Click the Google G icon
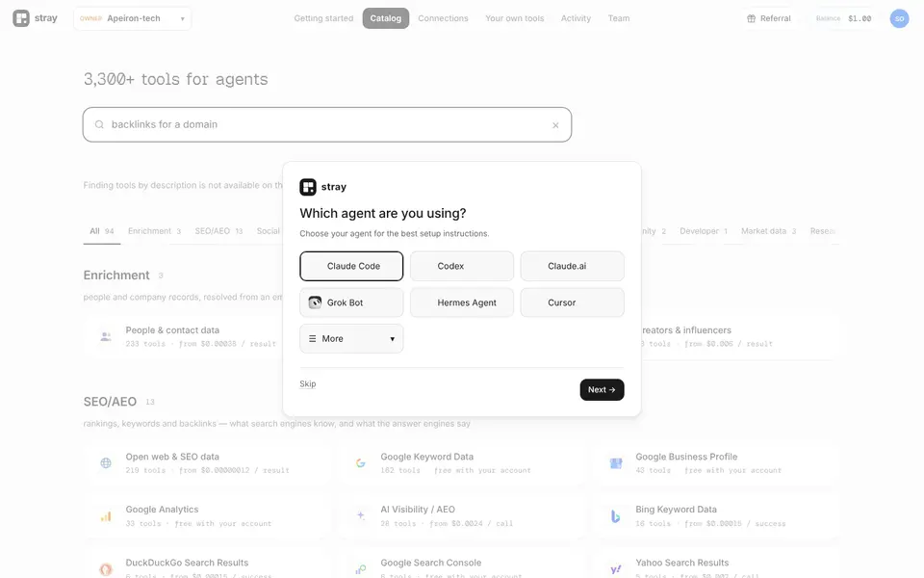 pos(361,463)
